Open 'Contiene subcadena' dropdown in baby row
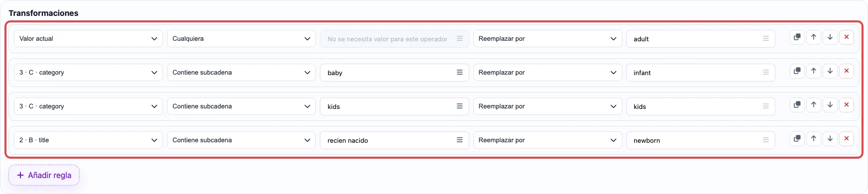Image resolution: width=868 pixels, height=194 pixels. [x=241, y=73]
